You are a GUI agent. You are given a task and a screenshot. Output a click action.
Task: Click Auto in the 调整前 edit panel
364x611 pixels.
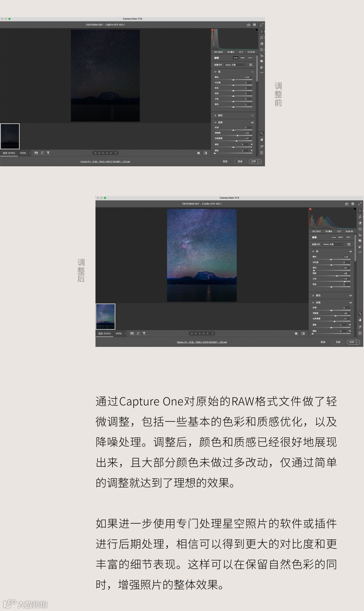236,58
